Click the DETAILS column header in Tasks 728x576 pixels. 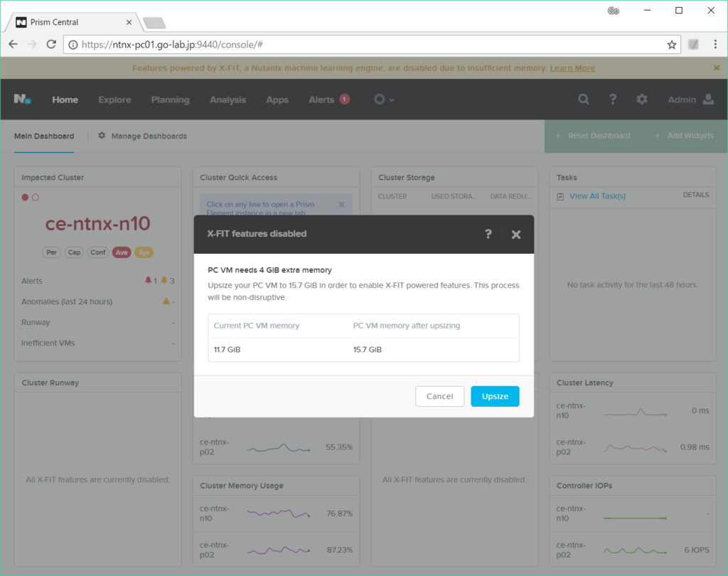coord(696,195)
